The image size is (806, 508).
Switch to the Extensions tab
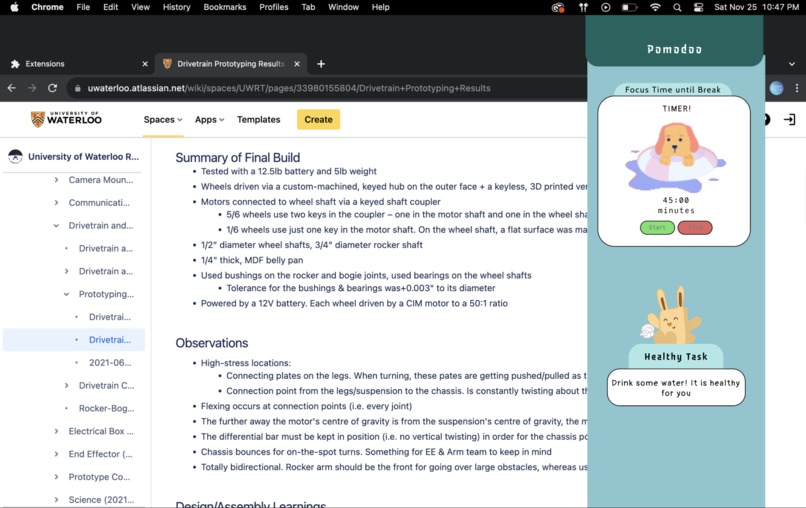[x=77, y=64]
